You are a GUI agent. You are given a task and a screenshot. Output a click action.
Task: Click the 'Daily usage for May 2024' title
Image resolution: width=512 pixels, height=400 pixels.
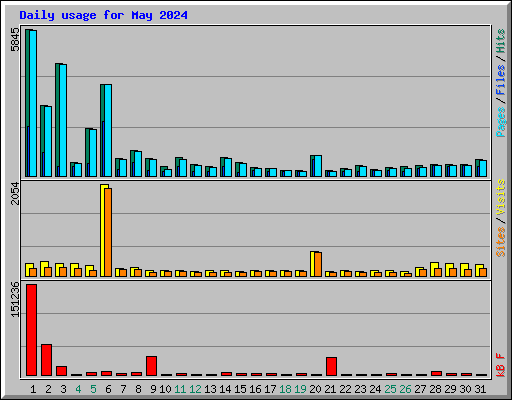click(103, 15)
